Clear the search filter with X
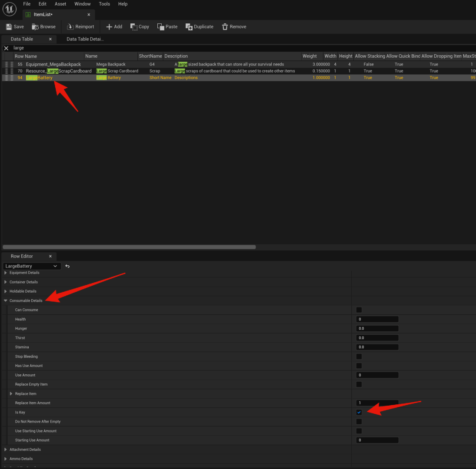This screenshot has height=469, width=476. [6, 48]
